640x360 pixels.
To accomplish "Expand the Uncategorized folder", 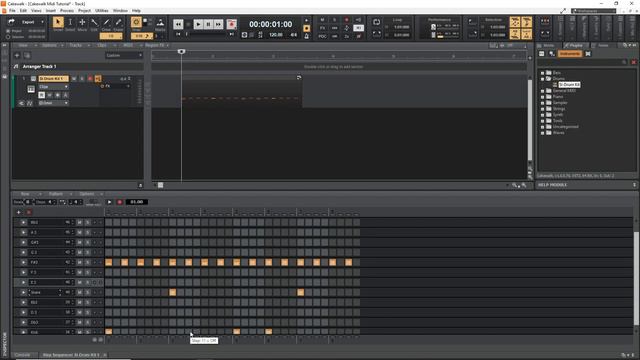I will pos(542,127).
